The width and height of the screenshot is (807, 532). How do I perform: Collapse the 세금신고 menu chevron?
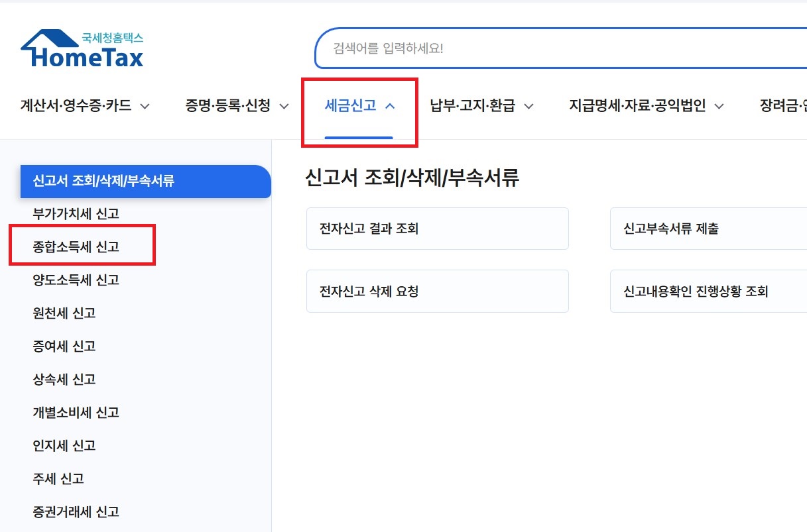coord(389,105)
